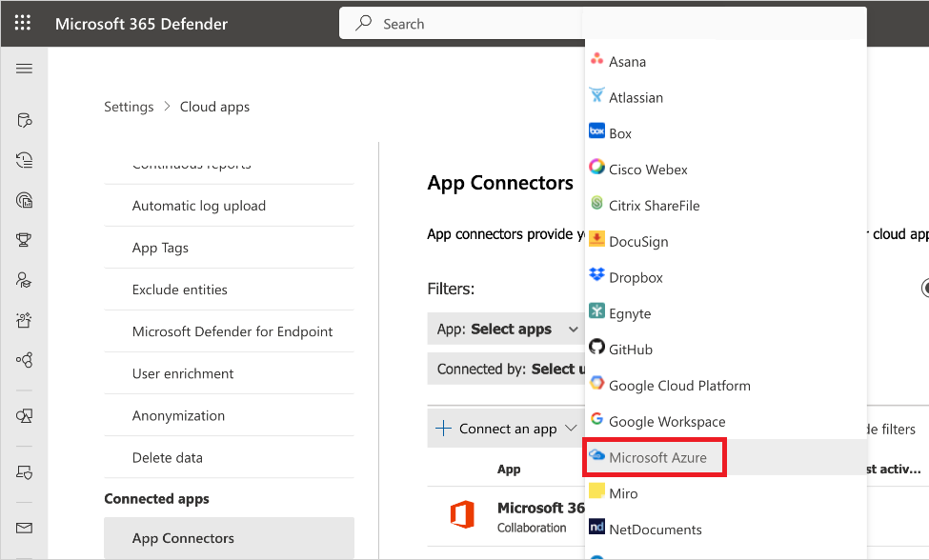Expand the Connect an app dropdown
This screenshot has height=560, width=929.
tap(505, 428)
